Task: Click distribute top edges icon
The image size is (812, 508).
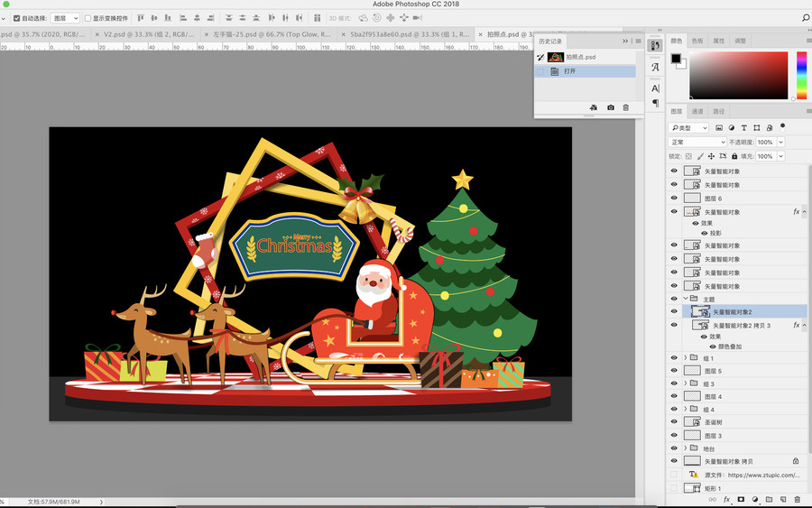Action: 229,18
